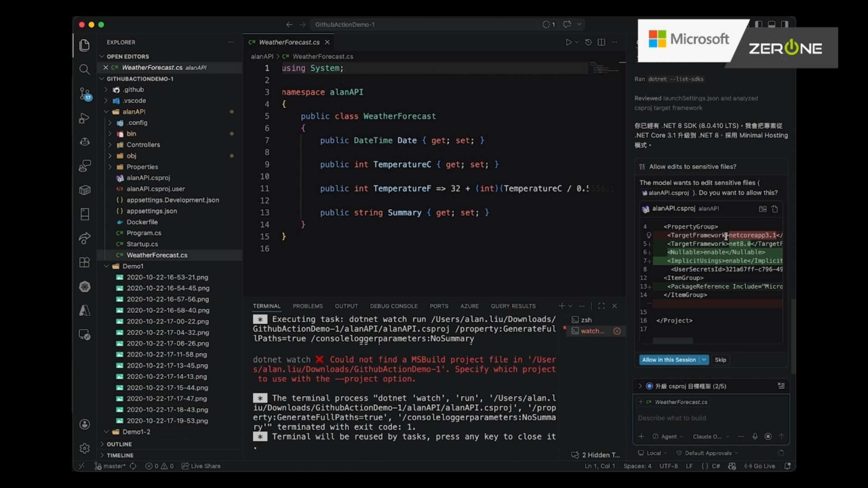Image resolution: width=868 pixels, height=488 pixels.
Task: Open the Manage gear in activity bar
Action: (84, 448)
